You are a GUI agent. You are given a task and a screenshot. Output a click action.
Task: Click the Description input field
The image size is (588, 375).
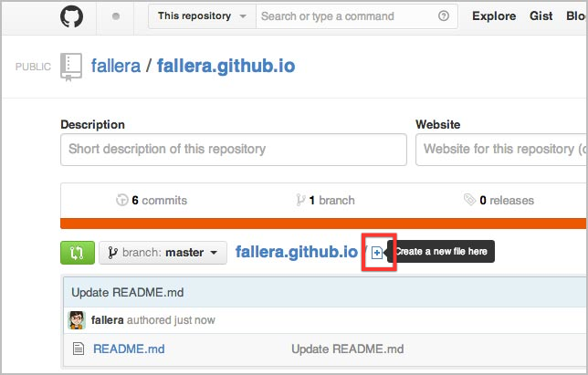(234, 150)
